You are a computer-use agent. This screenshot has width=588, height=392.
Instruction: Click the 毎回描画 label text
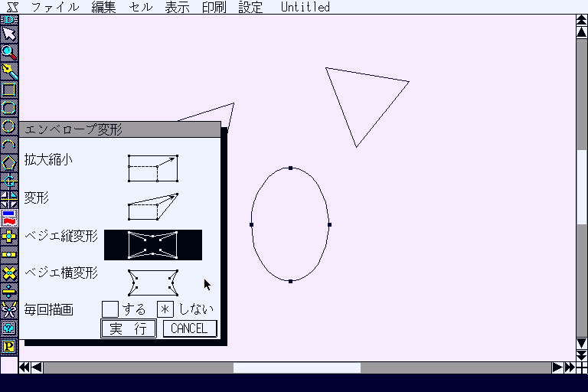49,310
